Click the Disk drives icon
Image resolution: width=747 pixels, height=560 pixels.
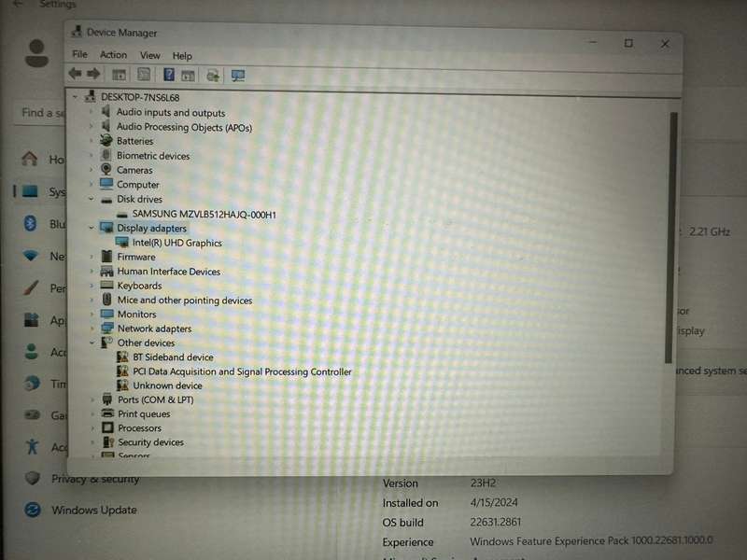[x=106, y=200]
